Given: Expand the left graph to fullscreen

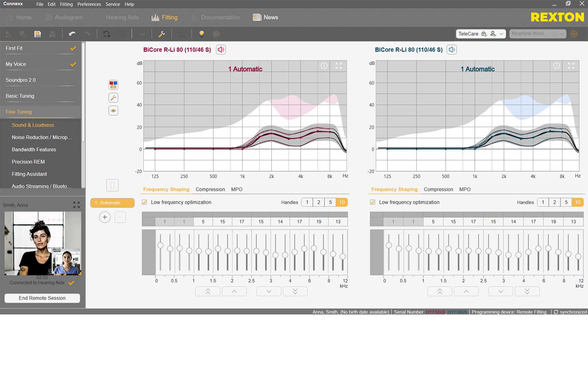Looking at the screenshot, I should pyautogui.click(x=338, y=66).
